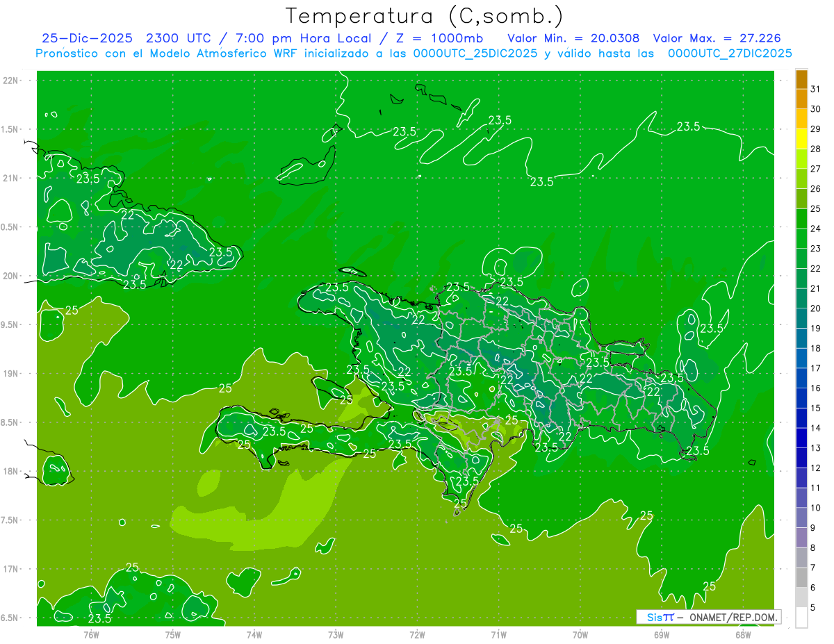The height and width of the screenshot is (644, 834).
Task: Click the green colorbar segment between 23 and 24
Action: 801,238
